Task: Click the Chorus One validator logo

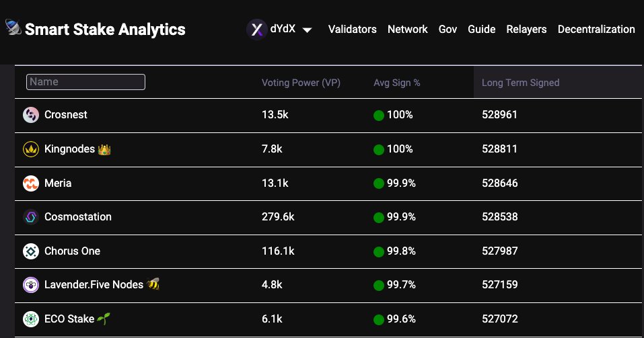Action: coord(31,251)
